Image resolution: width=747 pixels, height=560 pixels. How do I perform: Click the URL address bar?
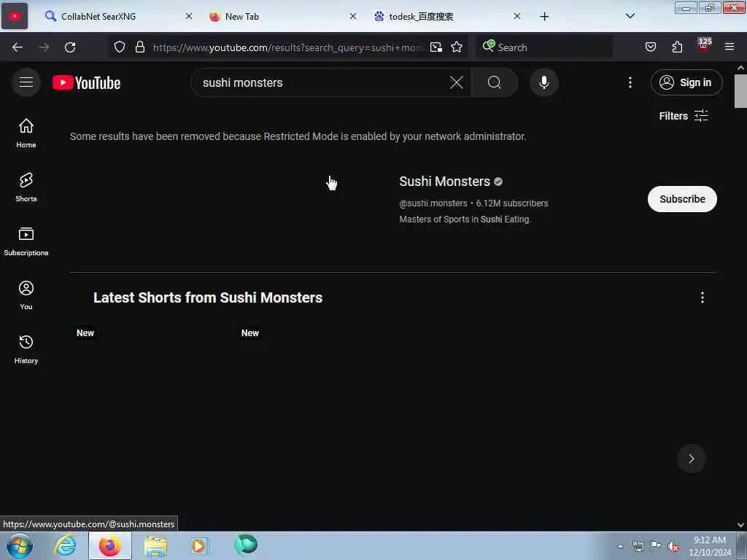tap(287, 47)
